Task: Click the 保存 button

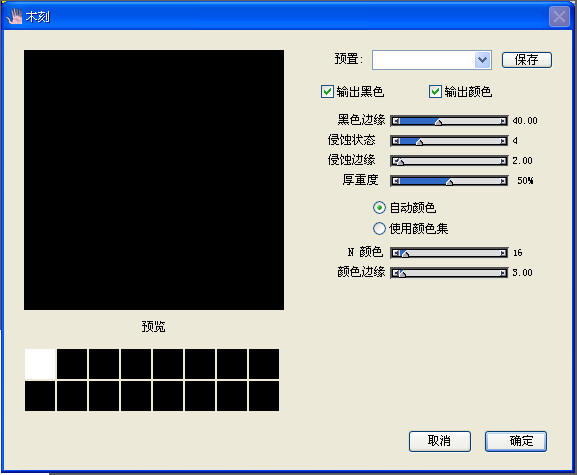Action: coord(527,60)
